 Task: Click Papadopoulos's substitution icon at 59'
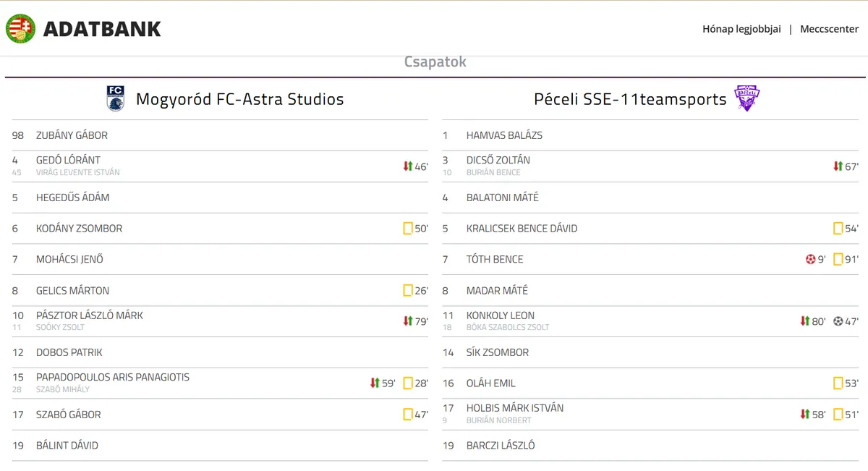(375, 383)
